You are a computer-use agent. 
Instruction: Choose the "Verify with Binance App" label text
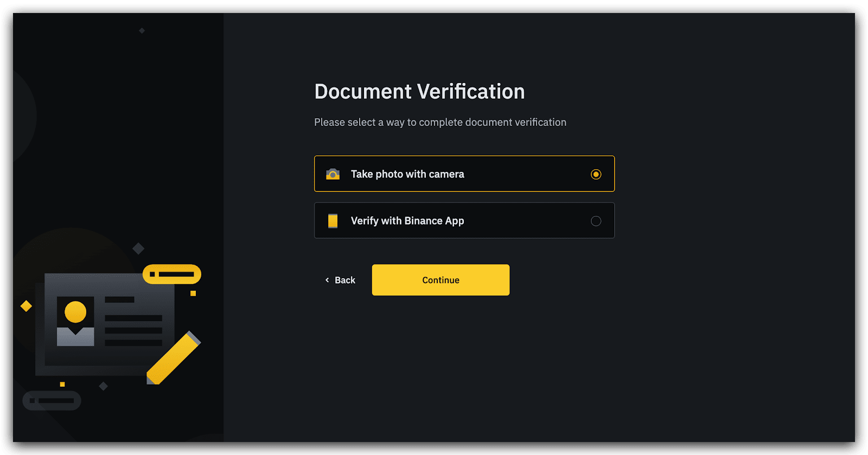(407, 221)
